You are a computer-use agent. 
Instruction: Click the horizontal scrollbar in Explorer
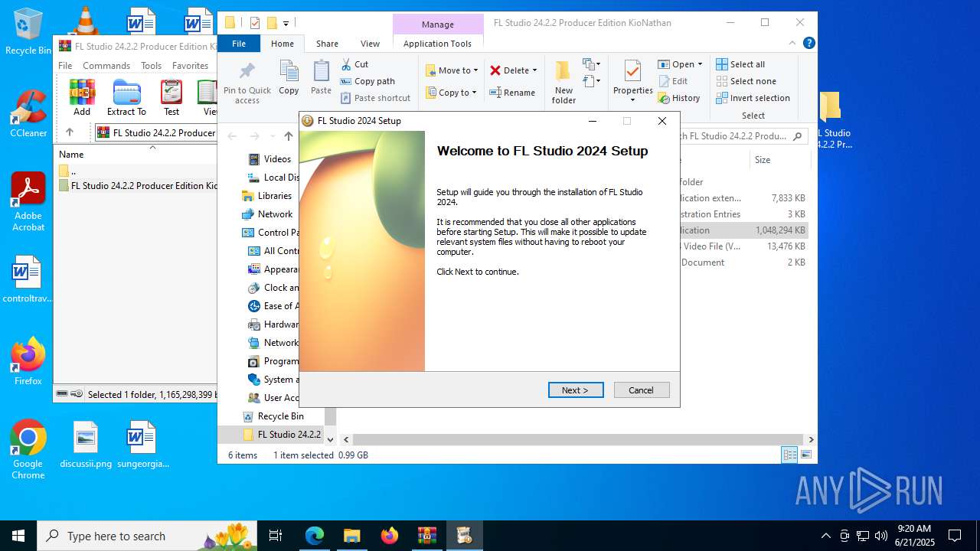click(x=578, y=439)
